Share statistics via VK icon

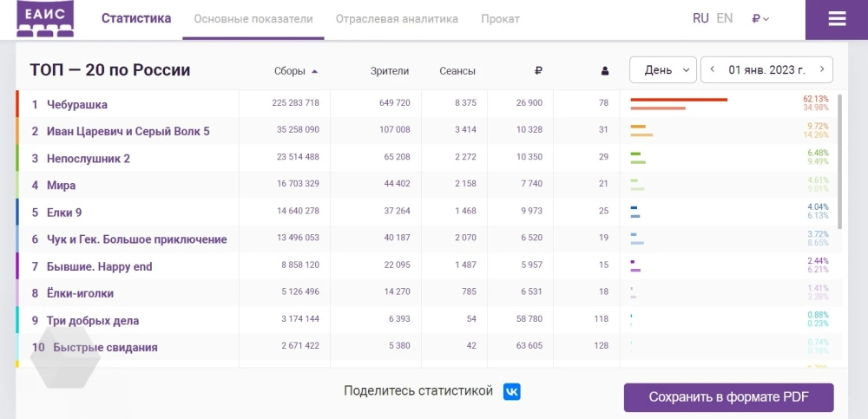point(512,391)
